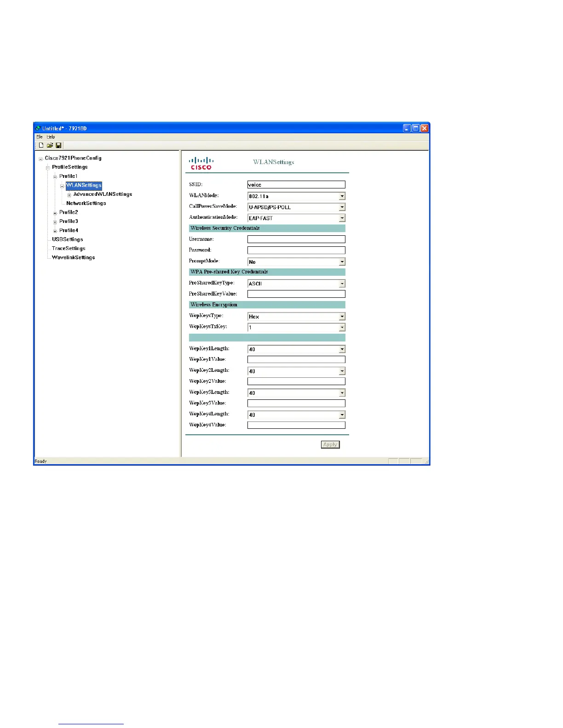563x728 pixels.
Task: Select NetworkSettings in the tree
Action: (86, 203)
